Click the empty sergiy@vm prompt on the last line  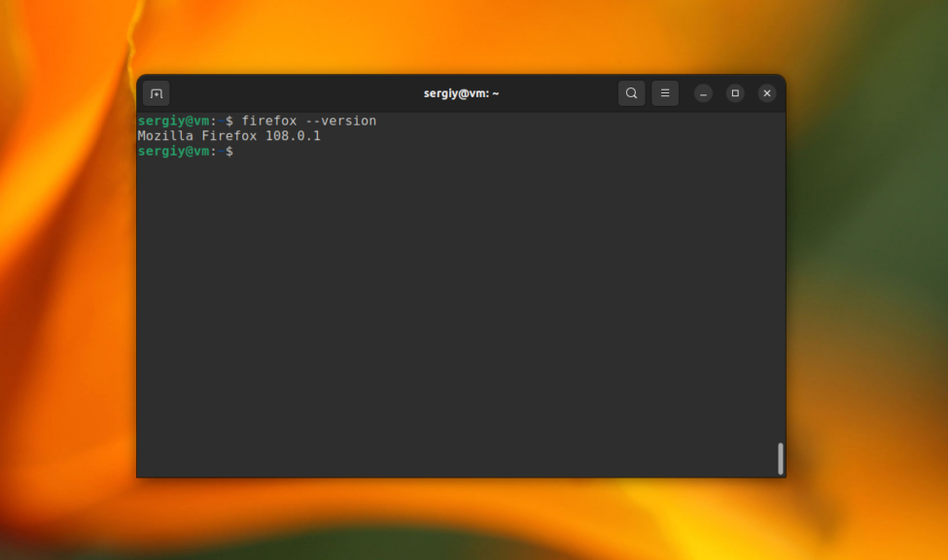click(185, 152)
